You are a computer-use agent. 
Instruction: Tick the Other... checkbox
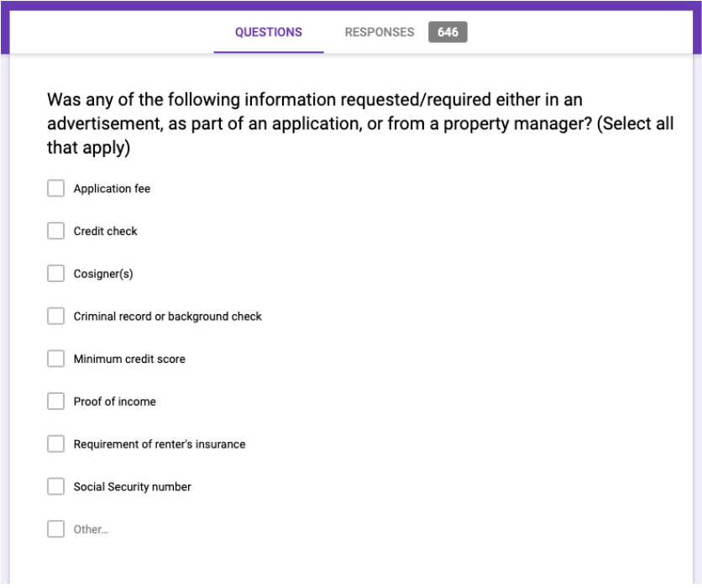[x=55, y=529]
